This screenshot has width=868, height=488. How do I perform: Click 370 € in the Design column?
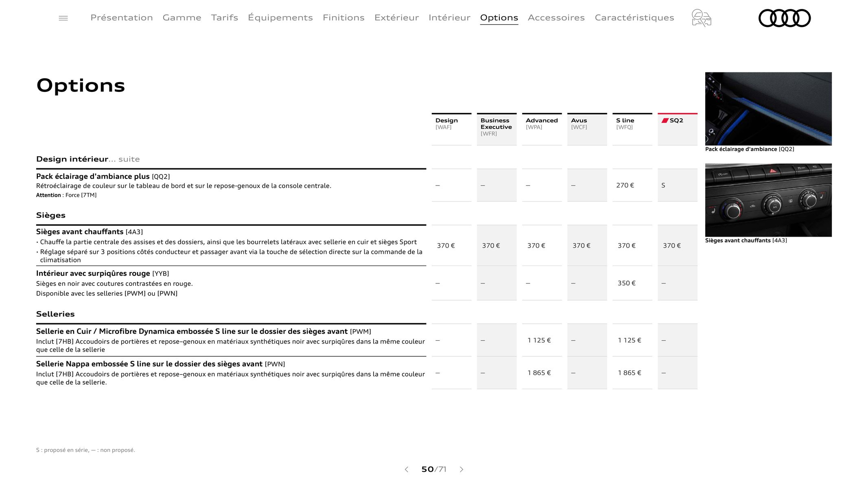[x=446, y=246]
